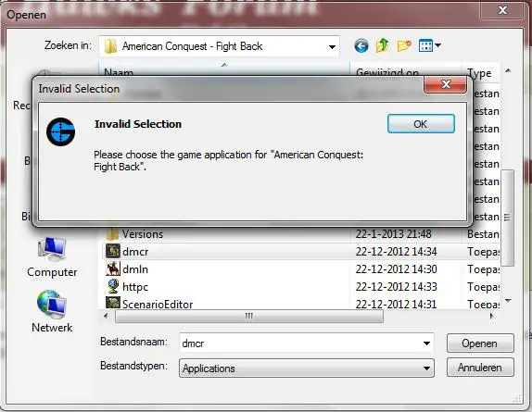Screen dimensions: 532x412
Task: Select the dmcr application icon
Action: point(113,251)
